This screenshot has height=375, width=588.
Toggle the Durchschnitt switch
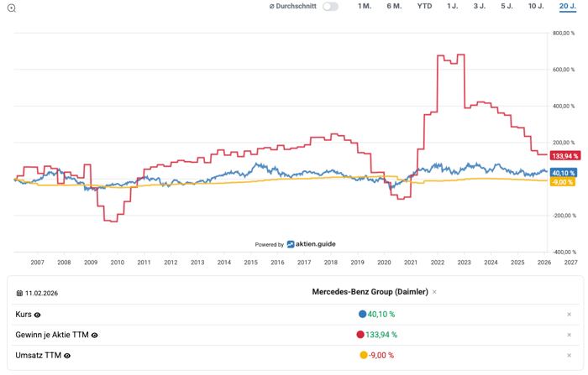click(330, 7)
